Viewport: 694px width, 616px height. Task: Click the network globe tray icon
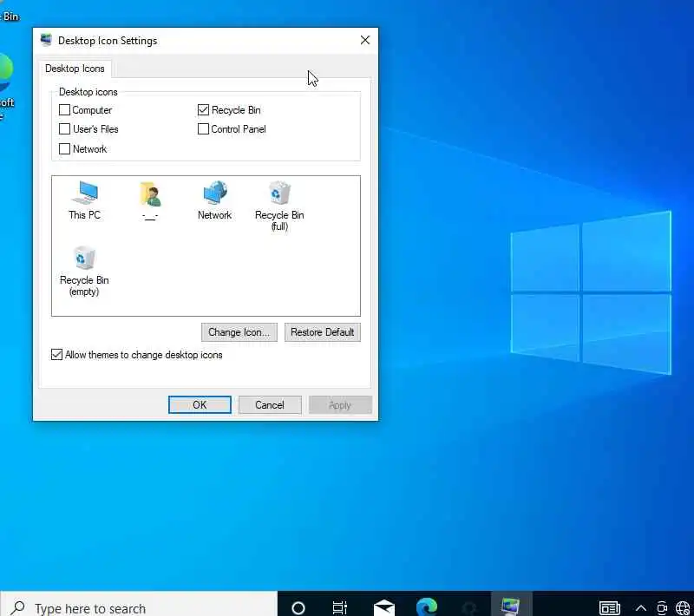click(683, 608)
